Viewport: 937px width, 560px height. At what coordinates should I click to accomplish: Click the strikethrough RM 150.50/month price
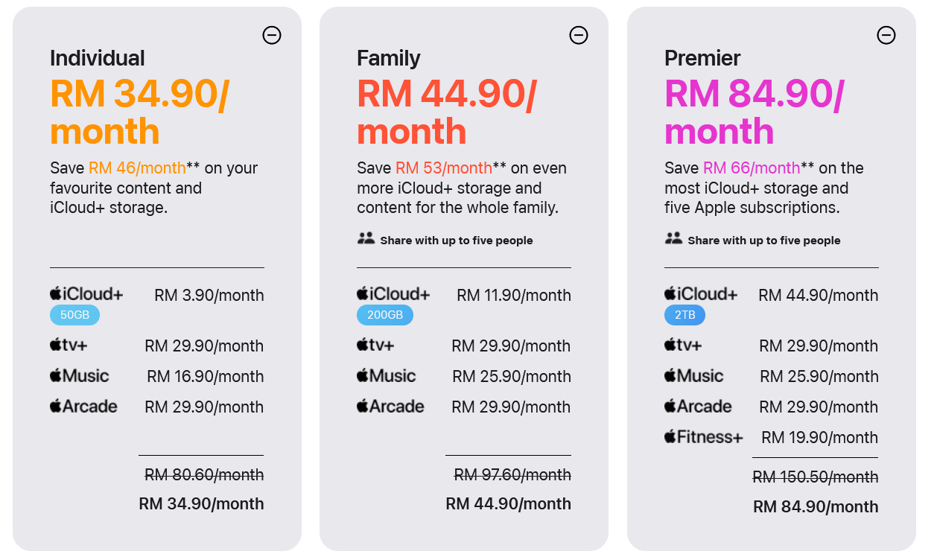(x=815, y=476)
